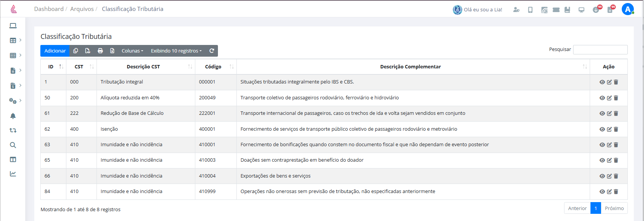Viewport: 644px width, 221px height.
Task: View the row 222001 with the eye icon
Action: [602, 113]
